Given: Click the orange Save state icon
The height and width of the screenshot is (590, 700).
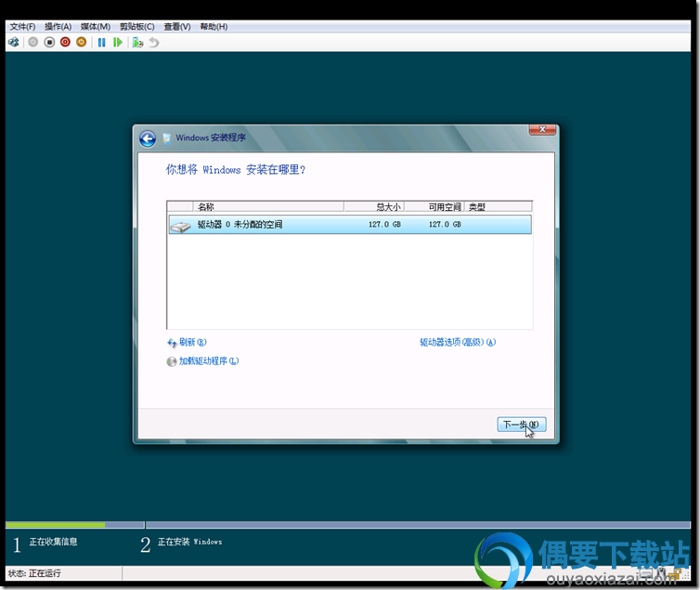Looking at the screenshot, I should pyautogui.click(x=82, y=42).
